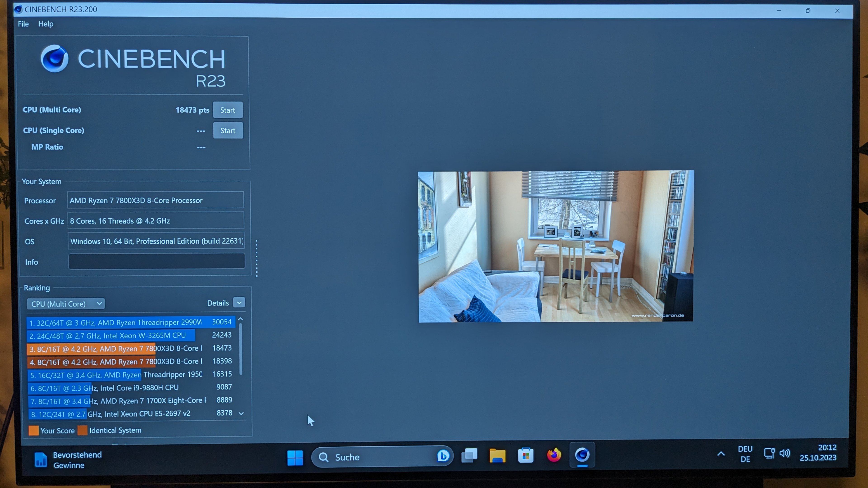The height and width of the screenshot is (488, 868).
Task: Open the Help menu
Action: click(46, 24)
